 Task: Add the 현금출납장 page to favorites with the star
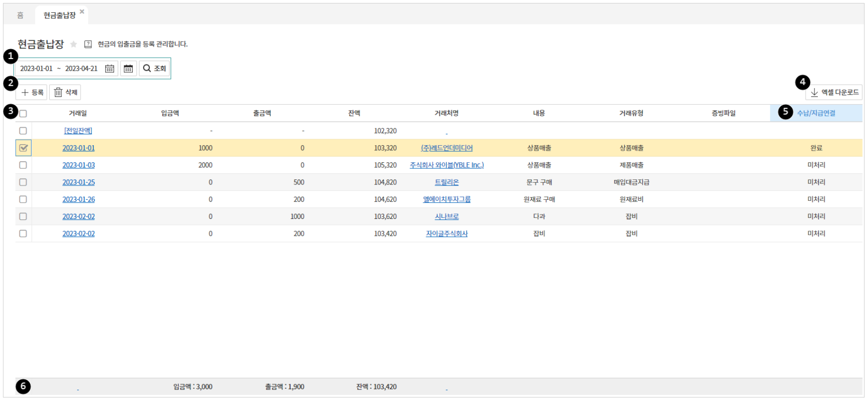pyautogui.click(x=74, y=44)
